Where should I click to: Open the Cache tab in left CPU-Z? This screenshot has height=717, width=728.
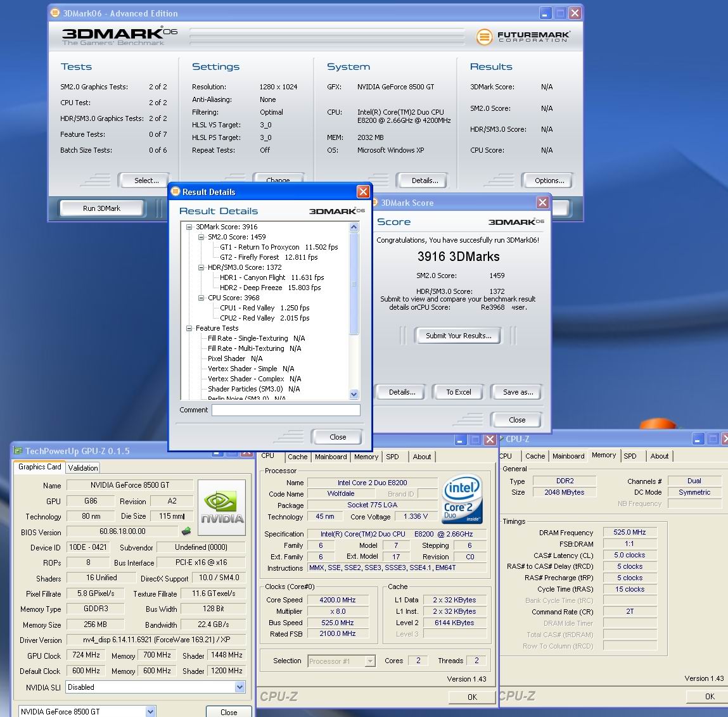point(297,457)
